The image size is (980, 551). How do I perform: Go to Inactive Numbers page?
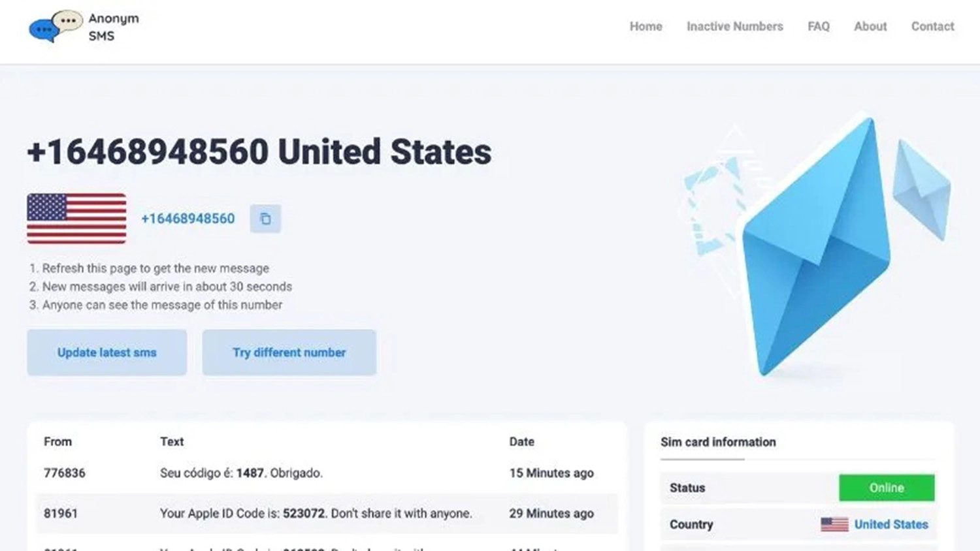tap(734, 26)
